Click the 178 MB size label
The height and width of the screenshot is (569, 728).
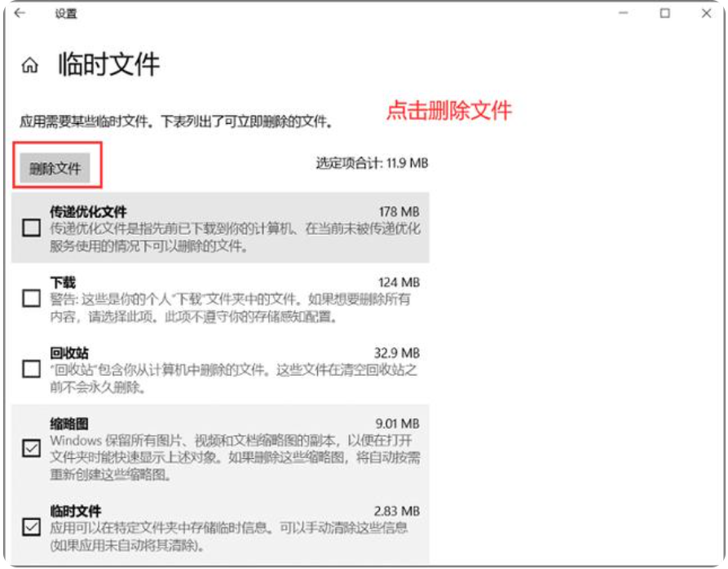pos(399,212)
